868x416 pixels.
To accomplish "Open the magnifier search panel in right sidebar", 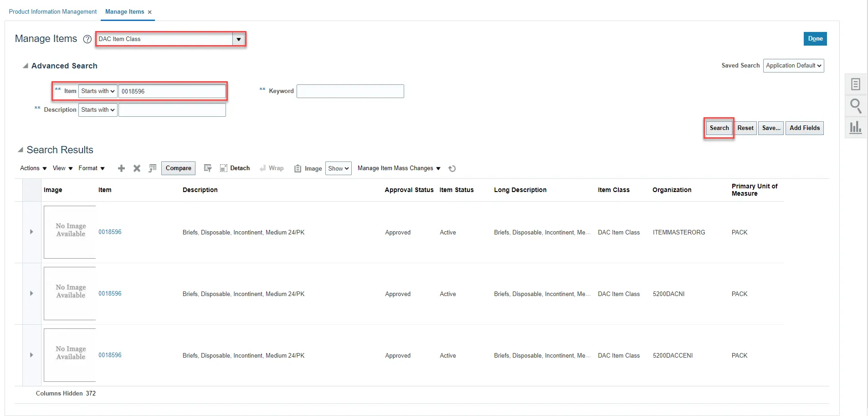I will click(x=855, y=106).
